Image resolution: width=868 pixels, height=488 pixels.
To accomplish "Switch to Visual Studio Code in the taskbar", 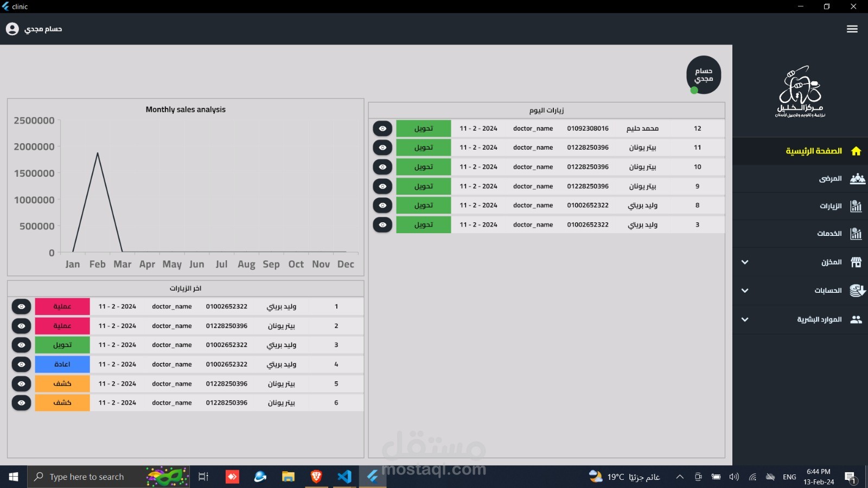I will coord(344,477).
